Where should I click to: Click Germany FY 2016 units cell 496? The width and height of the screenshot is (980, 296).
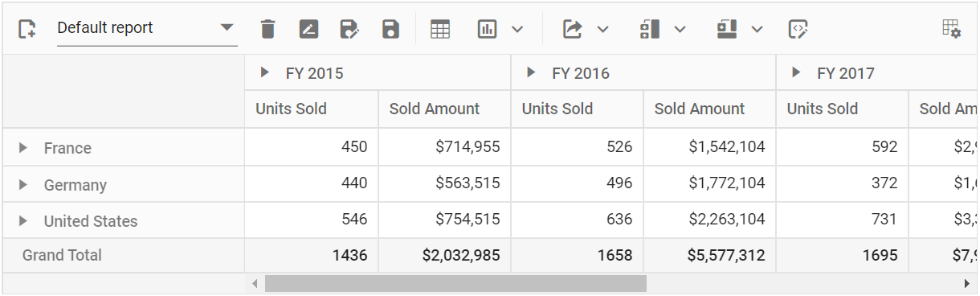point(577,183)
